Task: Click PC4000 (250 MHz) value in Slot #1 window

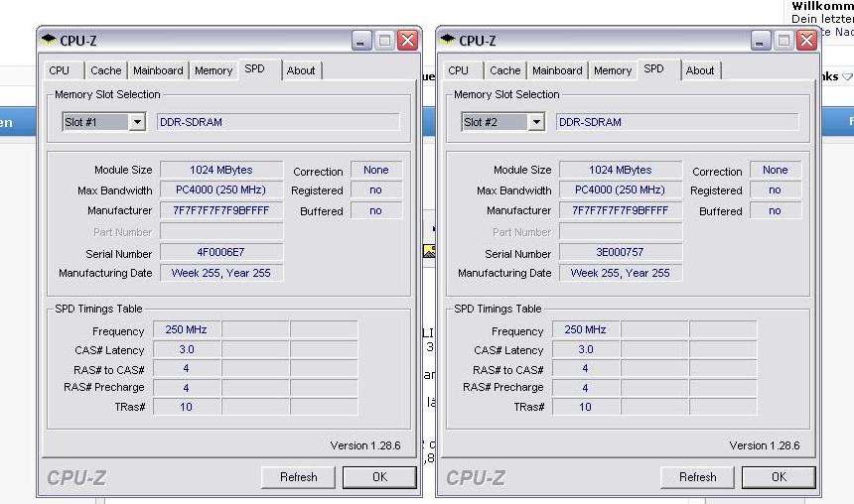Action: (x=221, y=189)
